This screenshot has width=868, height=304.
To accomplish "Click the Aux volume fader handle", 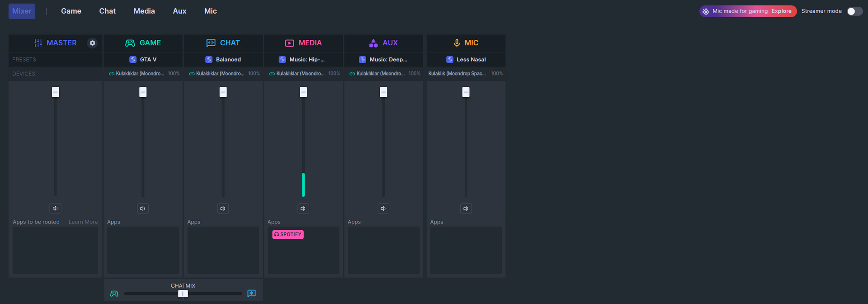I will [383, 92].
